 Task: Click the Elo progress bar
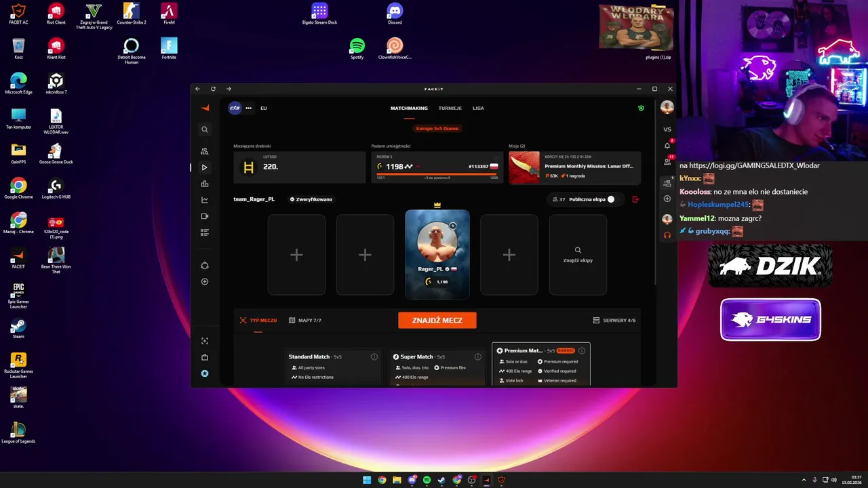[437, 174]
